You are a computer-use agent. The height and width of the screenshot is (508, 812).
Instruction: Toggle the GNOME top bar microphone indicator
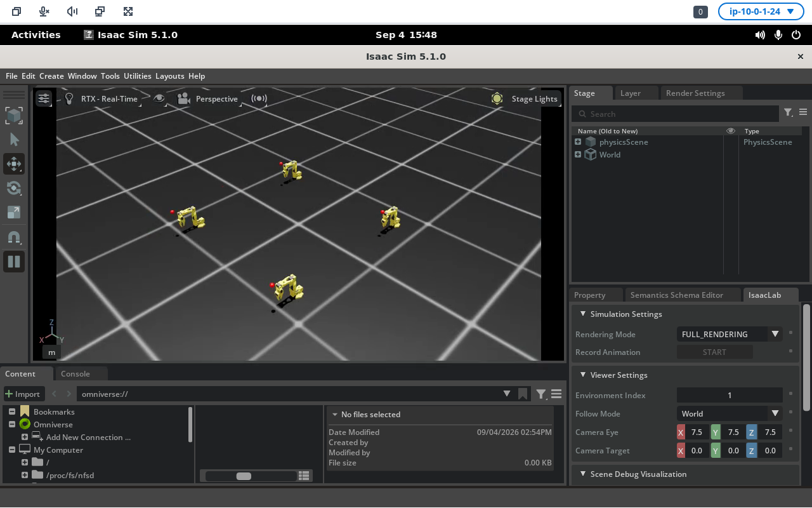coord(778,35)
